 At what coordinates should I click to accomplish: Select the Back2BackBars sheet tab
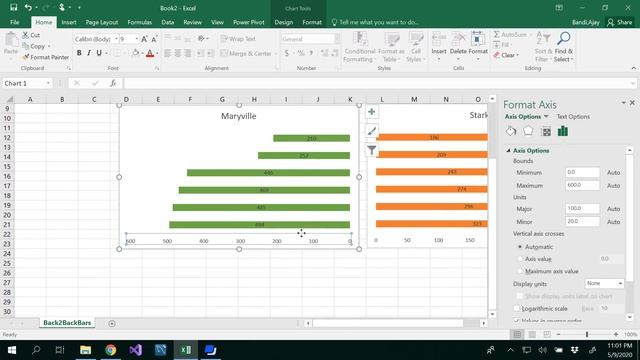pyautogui.click(x=67, y=323)
